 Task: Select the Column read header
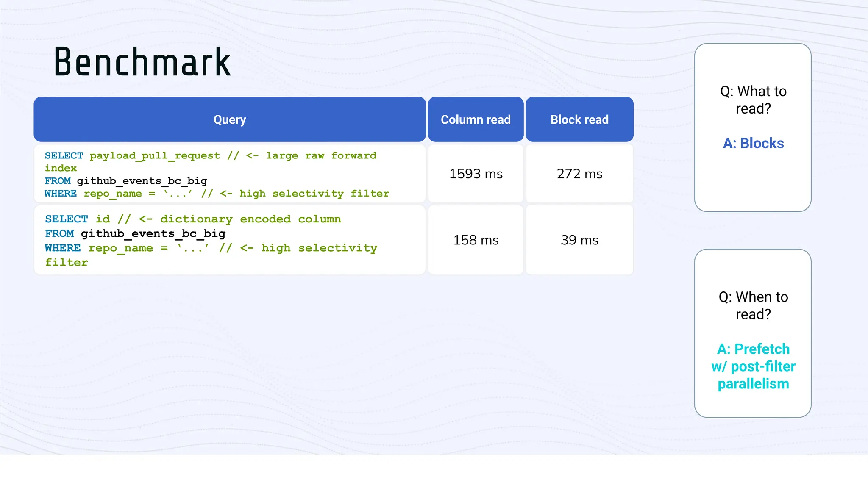click(x=476, y=119)
